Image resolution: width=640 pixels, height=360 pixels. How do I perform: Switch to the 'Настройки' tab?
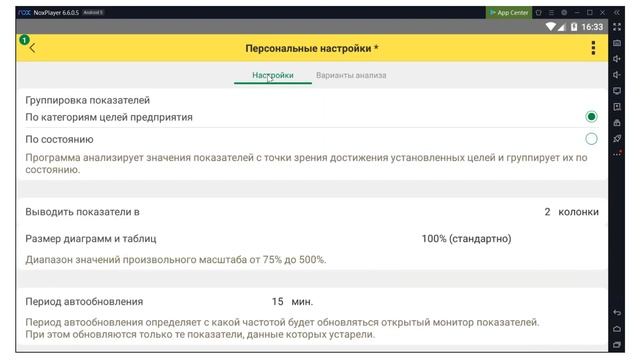273,75
